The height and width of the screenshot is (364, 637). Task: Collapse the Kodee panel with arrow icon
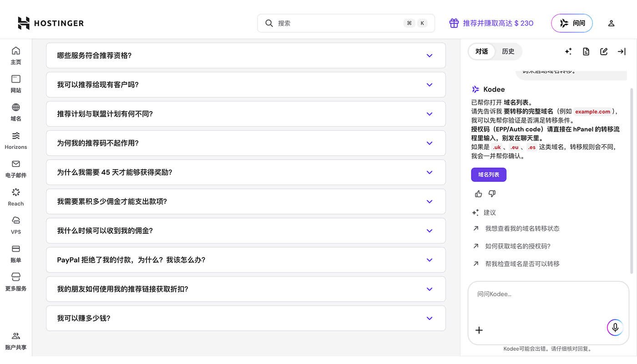[x=622, y=51]
